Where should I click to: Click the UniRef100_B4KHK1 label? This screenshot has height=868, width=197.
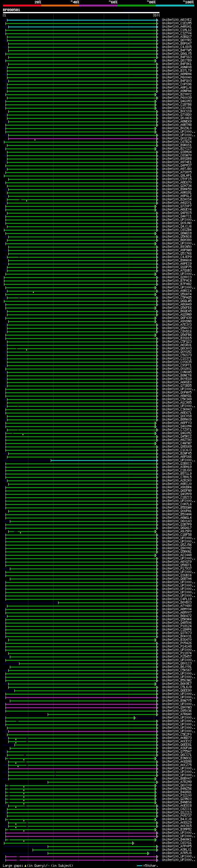177,840
